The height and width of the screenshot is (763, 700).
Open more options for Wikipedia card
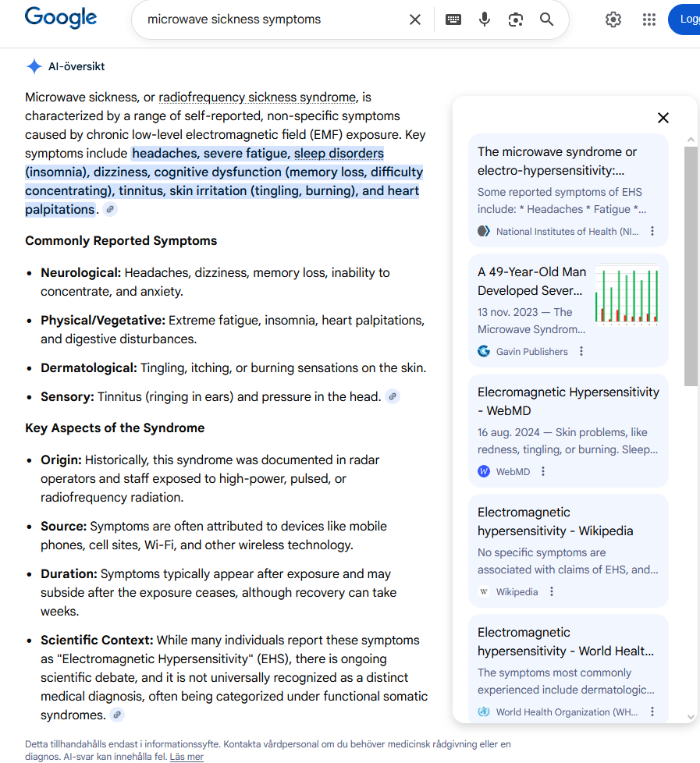point(552,591)
